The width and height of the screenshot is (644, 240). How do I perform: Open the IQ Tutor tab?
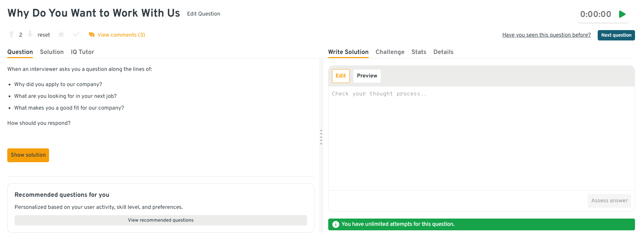82,52
